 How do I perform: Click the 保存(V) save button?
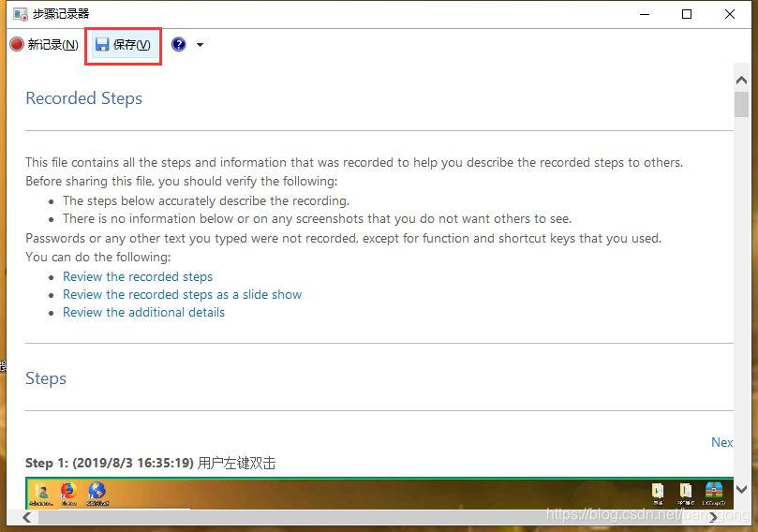click(x=123, y=45)
